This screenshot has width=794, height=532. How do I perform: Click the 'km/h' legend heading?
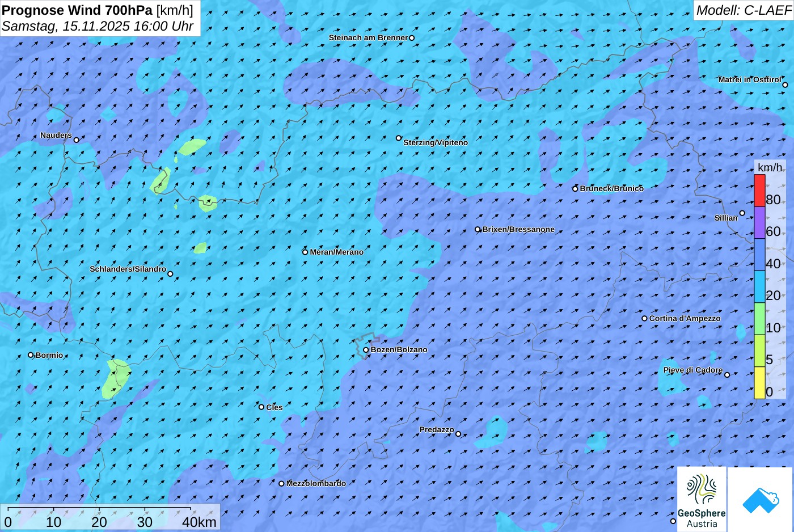[x=770, y=167]
